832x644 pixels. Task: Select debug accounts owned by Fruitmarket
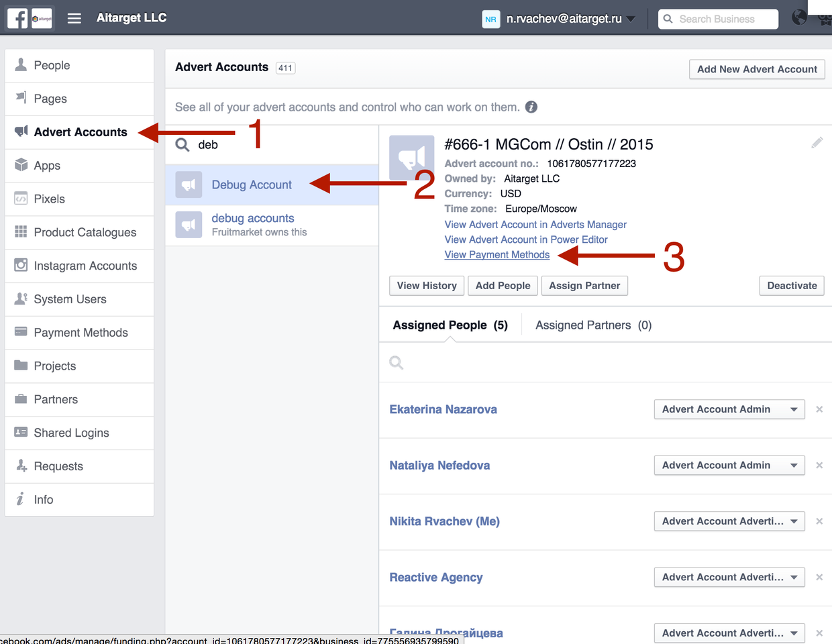[272, 225]
